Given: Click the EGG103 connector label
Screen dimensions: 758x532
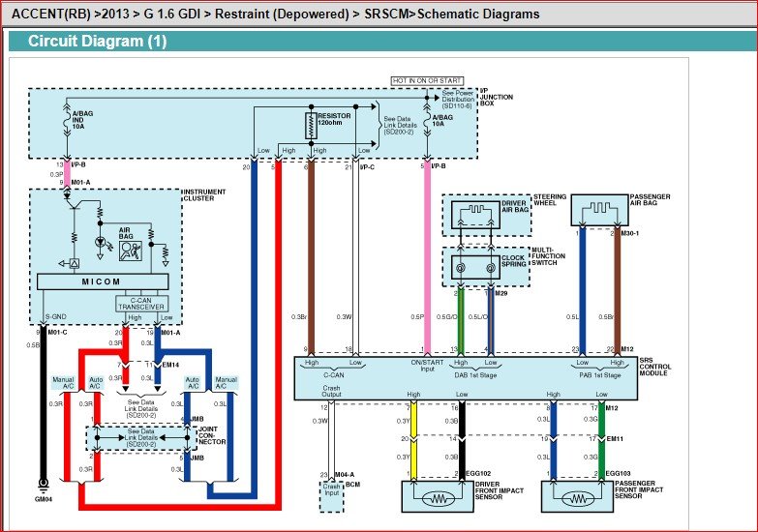Looking at the screenshot, I should (x=618, y=474).
